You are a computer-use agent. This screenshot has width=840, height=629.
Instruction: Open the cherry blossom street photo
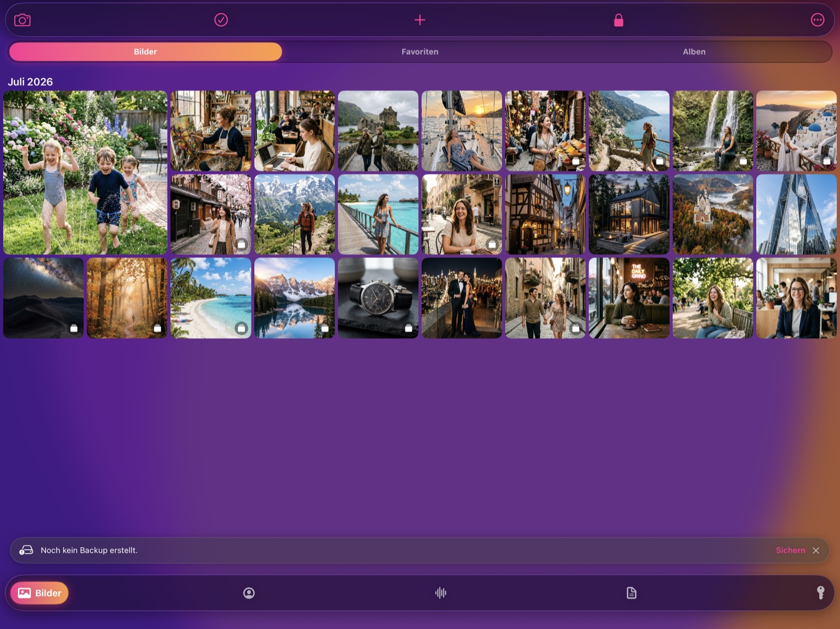[x=211, y=215]
